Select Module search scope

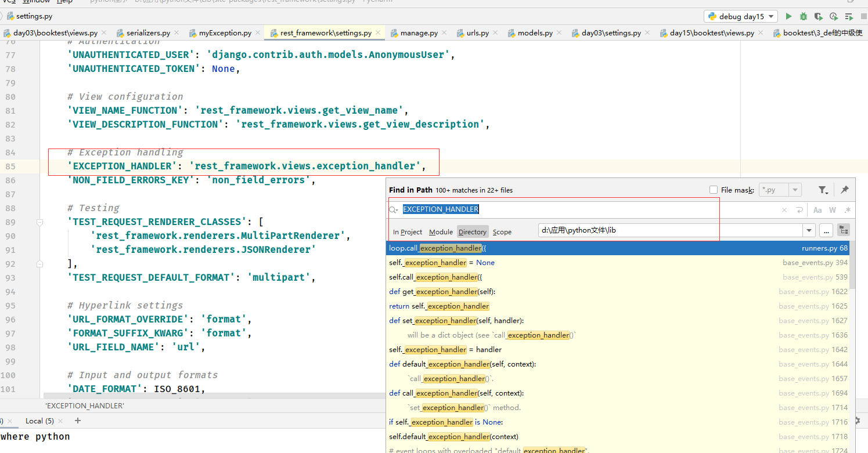[x=441, y=232]
